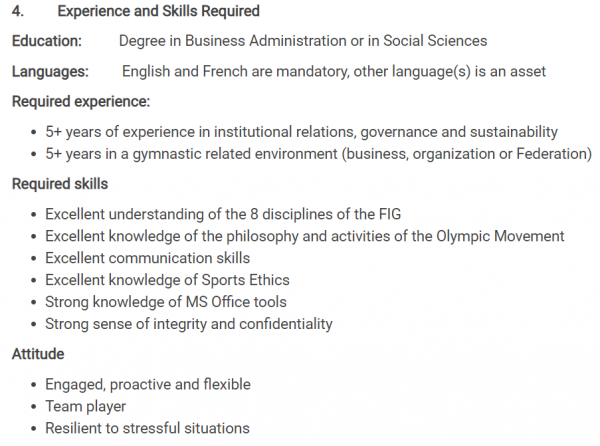Click the section number 4

[18, 11]
